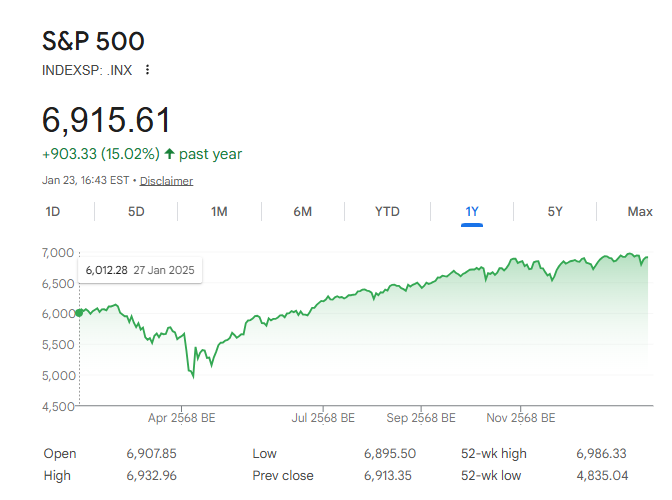Select the 1Y range tab
The height and width of the screenshot is (500, 672).
[472, 211]
